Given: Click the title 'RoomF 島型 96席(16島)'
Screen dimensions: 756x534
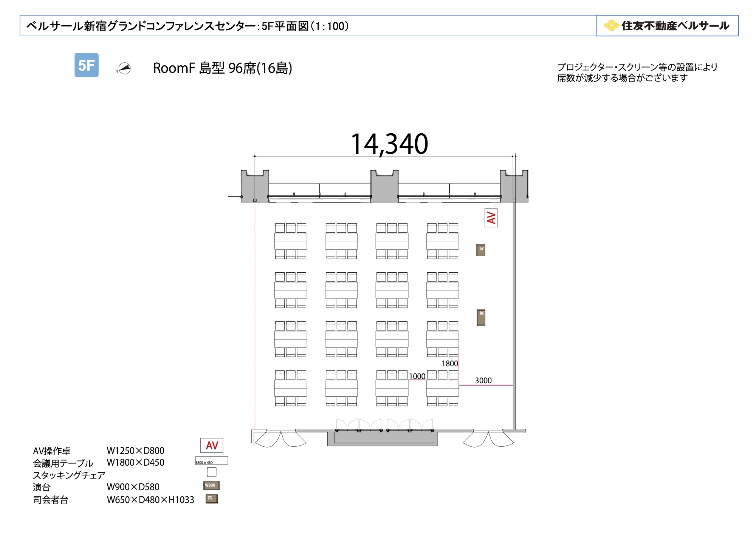Looking at the screenshot, I should click(223, 68).
